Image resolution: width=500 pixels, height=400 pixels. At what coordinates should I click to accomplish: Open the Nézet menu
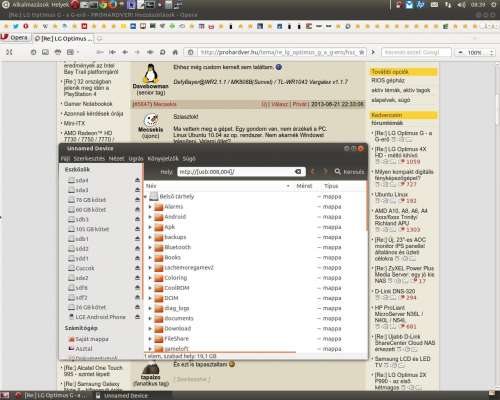[x=117, y=159]
